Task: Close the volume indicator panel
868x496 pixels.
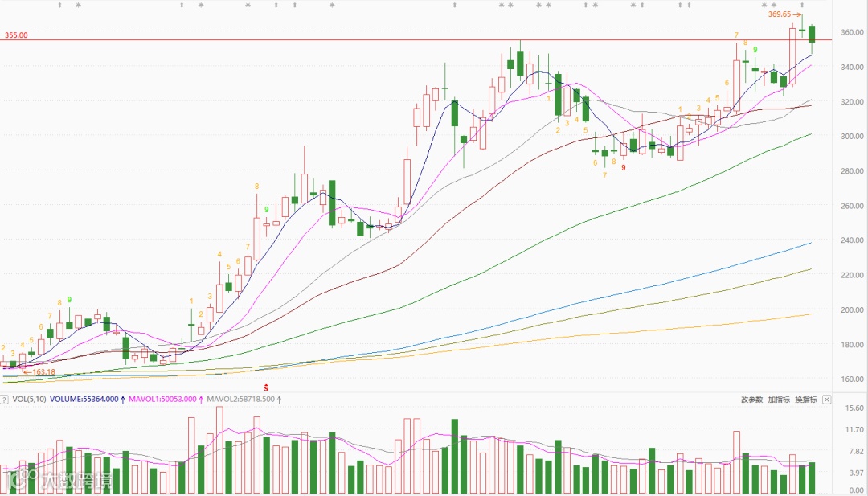Action: pos(826,399)
